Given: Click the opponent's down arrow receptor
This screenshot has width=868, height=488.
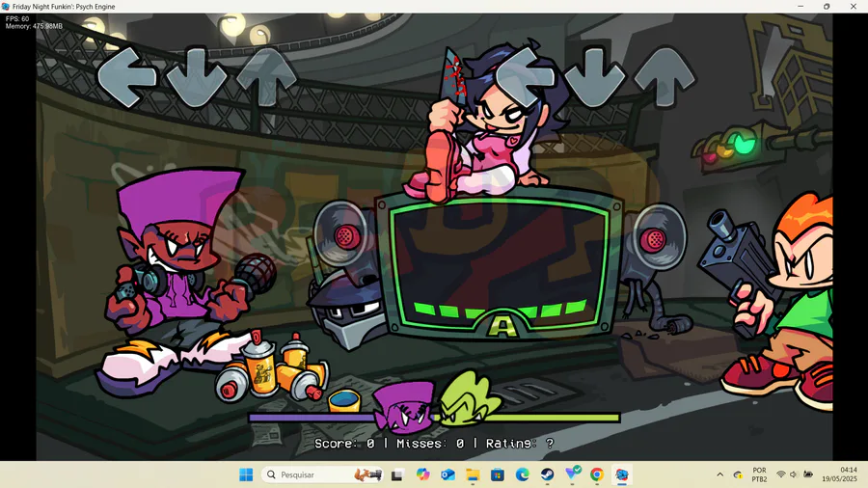Looking at the screenshot, I should pyautogui.click(x=197, y=77).
